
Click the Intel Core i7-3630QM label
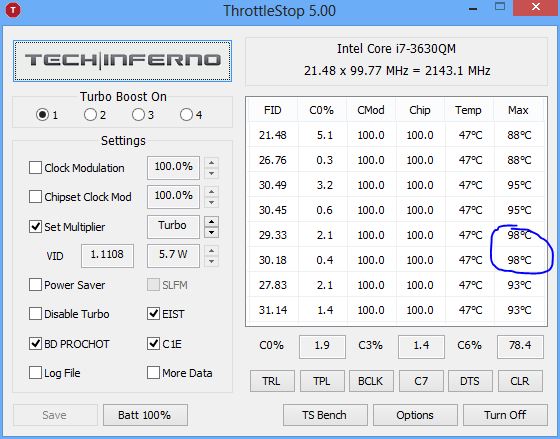[x=396, y=49]
